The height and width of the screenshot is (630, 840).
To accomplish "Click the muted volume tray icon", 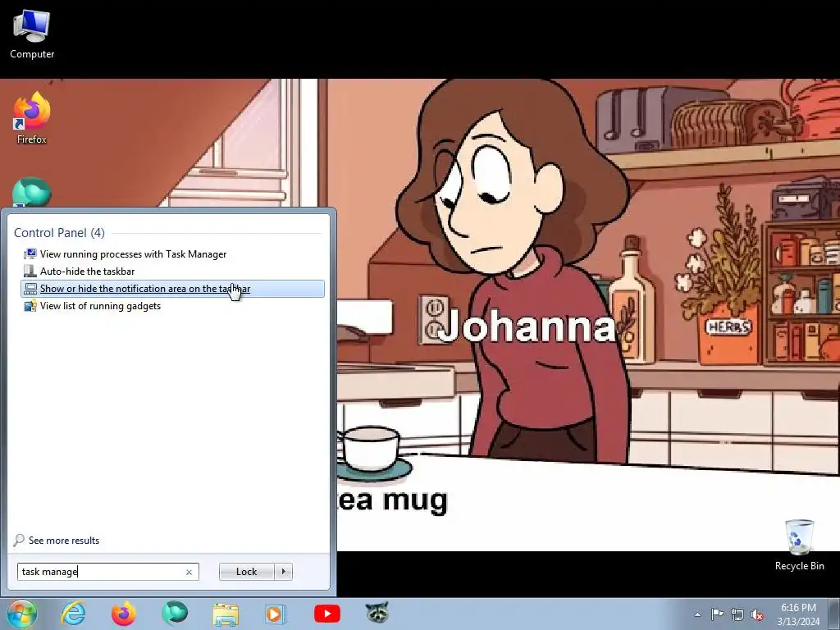I will [757, 615].
